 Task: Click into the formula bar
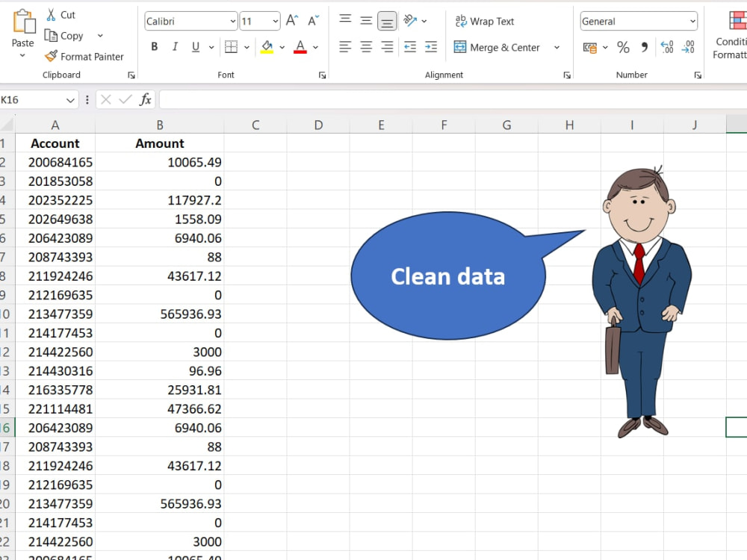click(453, 99)
